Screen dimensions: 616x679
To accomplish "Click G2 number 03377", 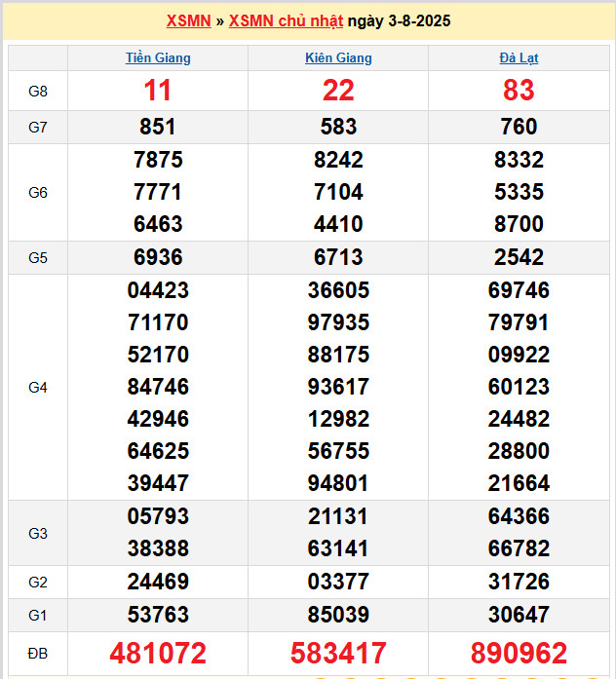I will 338,582.
